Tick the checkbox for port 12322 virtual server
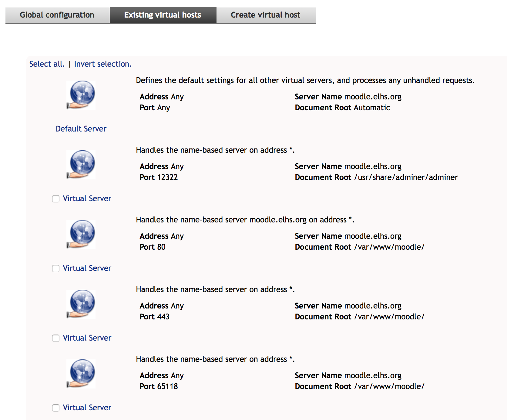507x420 pixels. [56, 199]
